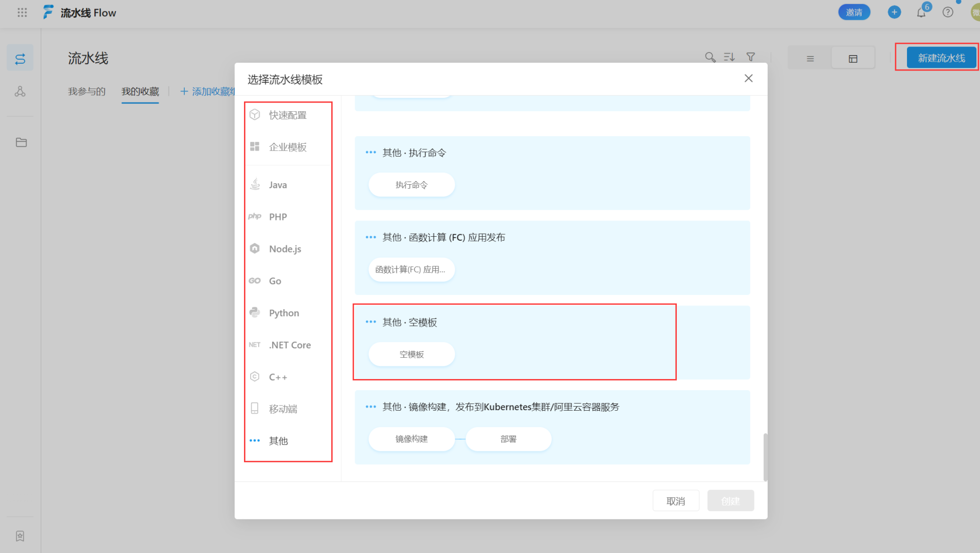The image size is (980, 553).
Task: Close the template selection dialog
Action: tap(748, 79)
